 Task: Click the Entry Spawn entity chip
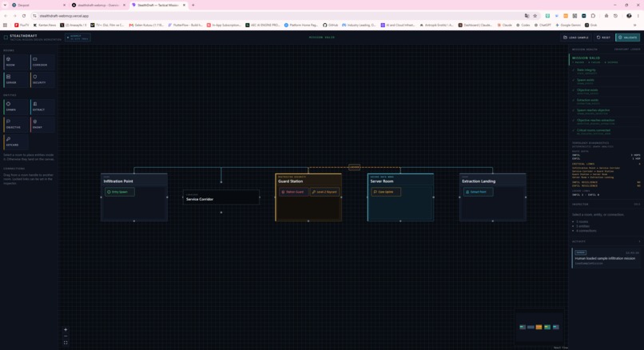(120, 192)
